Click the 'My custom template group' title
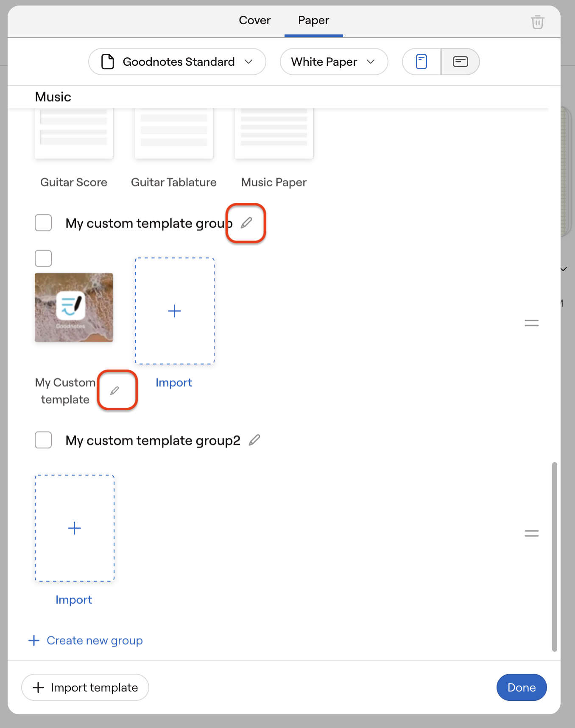Viewport: 575px width, 728px height. point(149,223)
